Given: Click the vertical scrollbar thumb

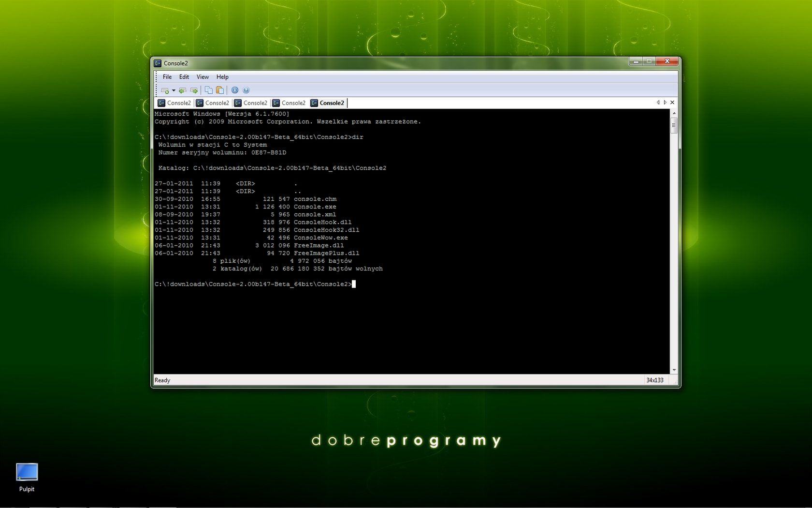Looking at the screenshot, I should click(x=674, y=125).
